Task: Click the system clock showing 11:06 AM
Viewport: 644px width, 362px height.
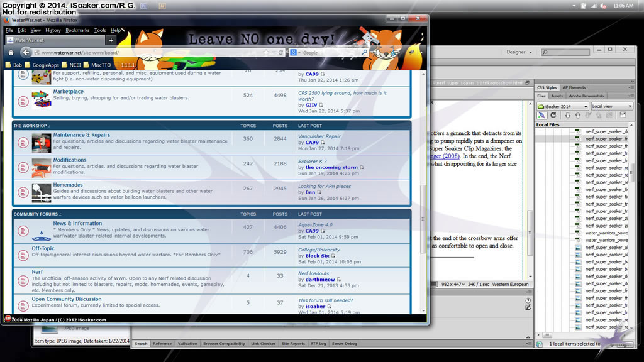Action: [623, 6]
